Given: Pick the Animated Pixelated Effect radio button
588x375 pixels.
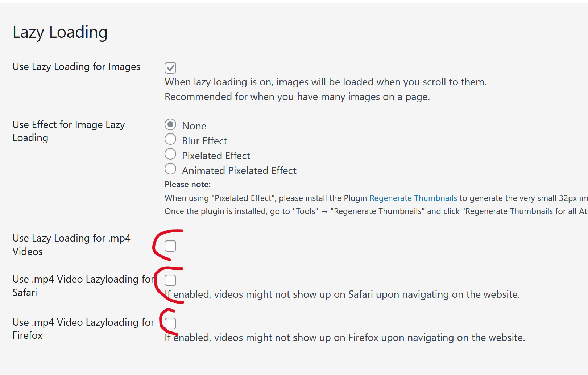Looking at the screenshot, I should point(170,169).
